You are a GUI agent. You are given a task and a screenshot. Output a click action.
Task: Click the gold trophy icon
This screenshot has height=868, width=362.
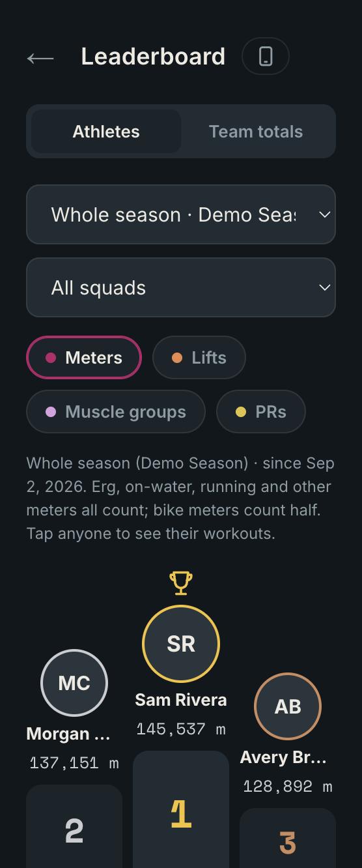coord(181,583)
